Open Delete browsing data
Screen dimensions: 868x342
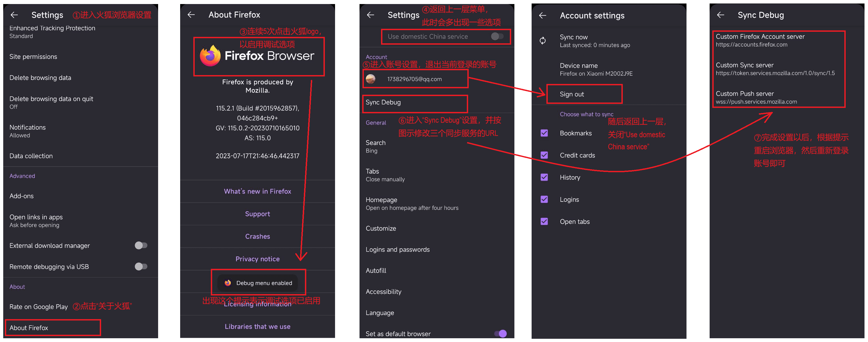coord(80,77)
